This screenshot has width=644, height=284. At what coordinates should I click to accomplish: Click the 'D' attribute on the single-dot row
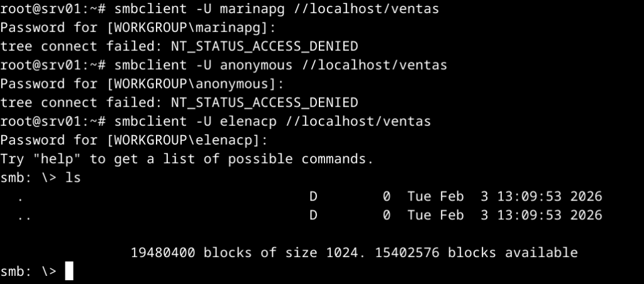click(313, 197)
